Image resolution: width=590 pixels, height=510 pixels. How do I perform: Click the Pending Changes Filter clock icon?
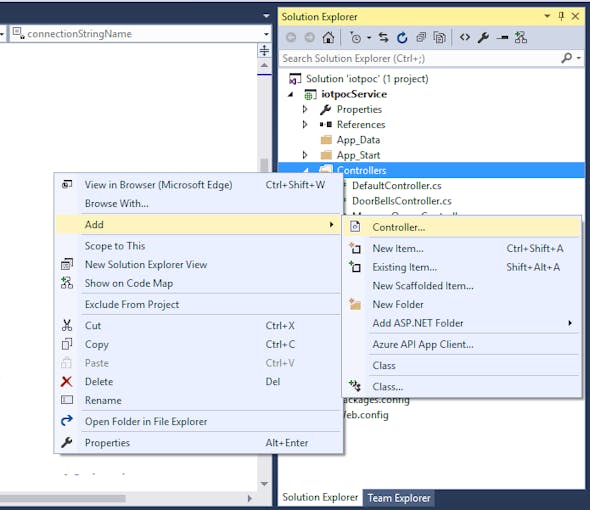point(355,38)
